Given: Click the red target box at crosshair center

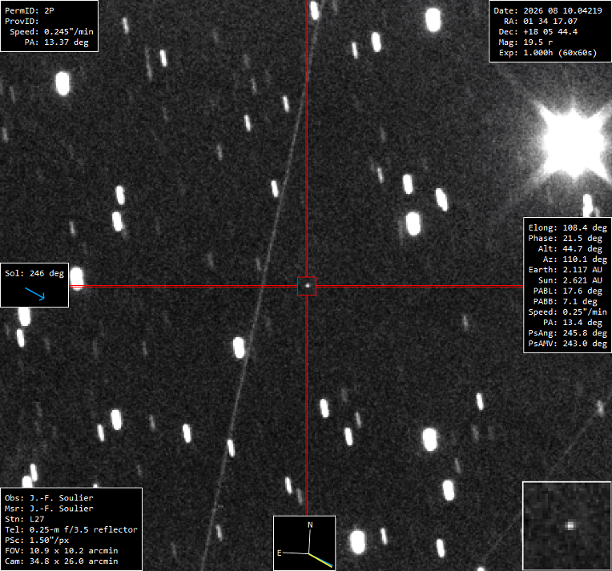Looking at the screenshot, I should point(307,286).
